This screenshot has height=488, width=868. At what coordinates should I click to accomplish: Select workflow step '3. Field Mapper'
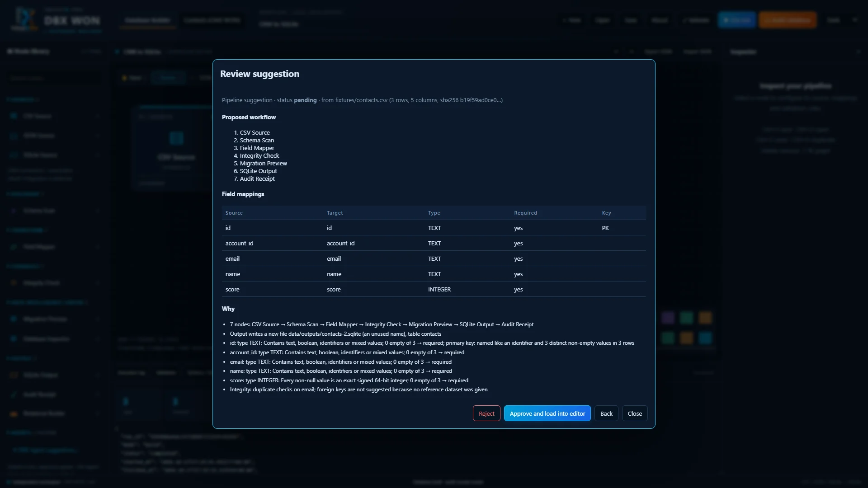click(254, 148)
